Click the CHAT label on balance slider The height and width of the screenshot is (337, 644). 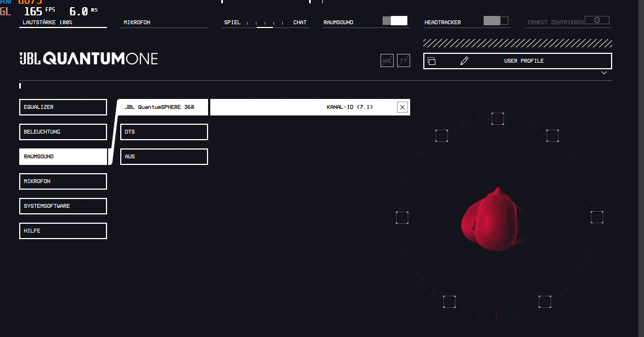(300, 22)
